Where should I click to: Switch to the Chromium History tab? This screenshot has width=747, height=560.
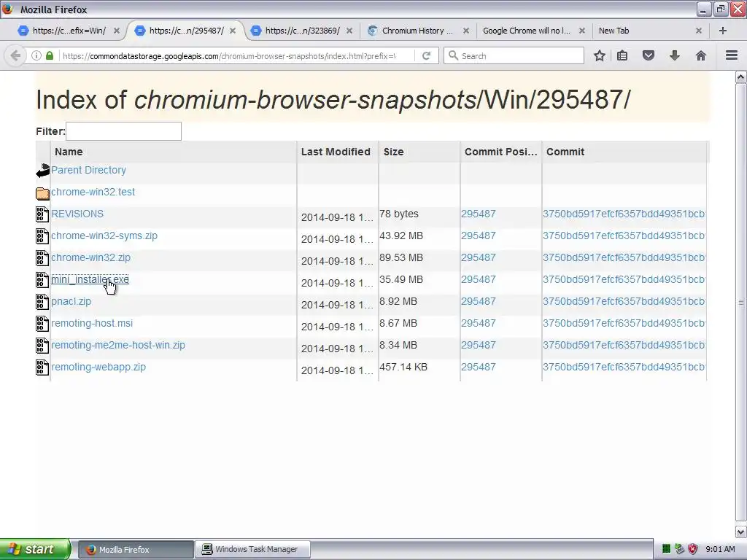[417, 31]
